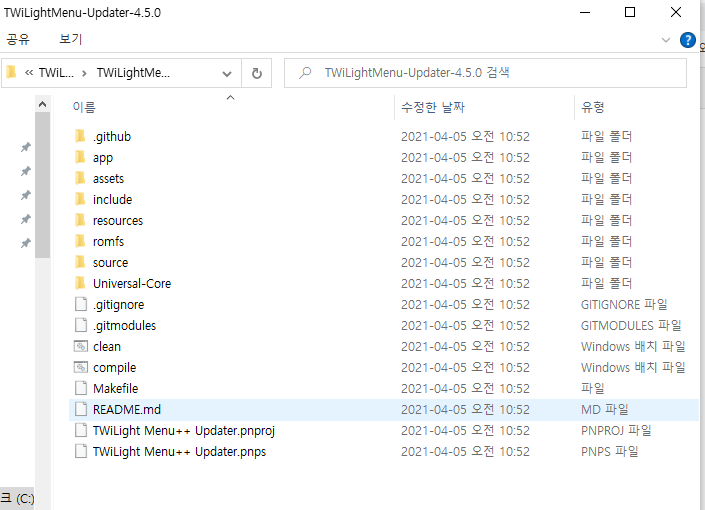Select the Updater.pnps file icon

click(81, 451)
